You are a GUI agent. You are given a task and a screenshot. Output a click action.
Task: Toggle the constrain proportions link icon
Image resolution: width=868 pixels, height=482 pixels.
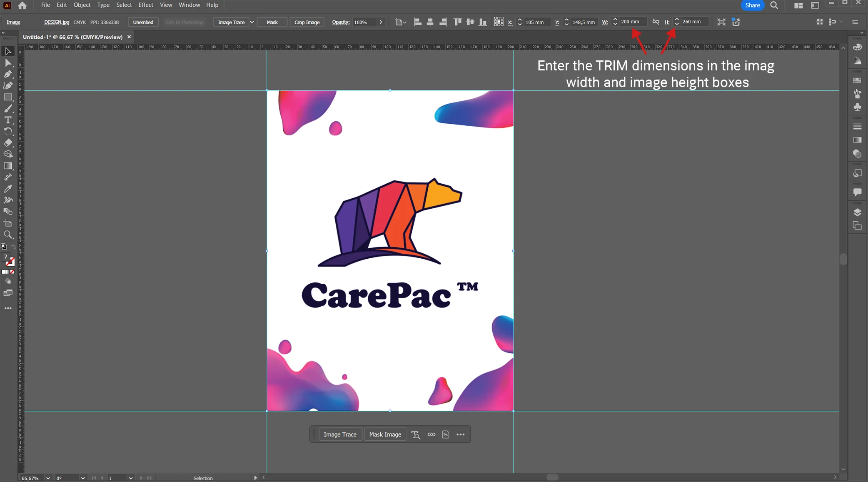pyautogui.click(x=656, y=22)
